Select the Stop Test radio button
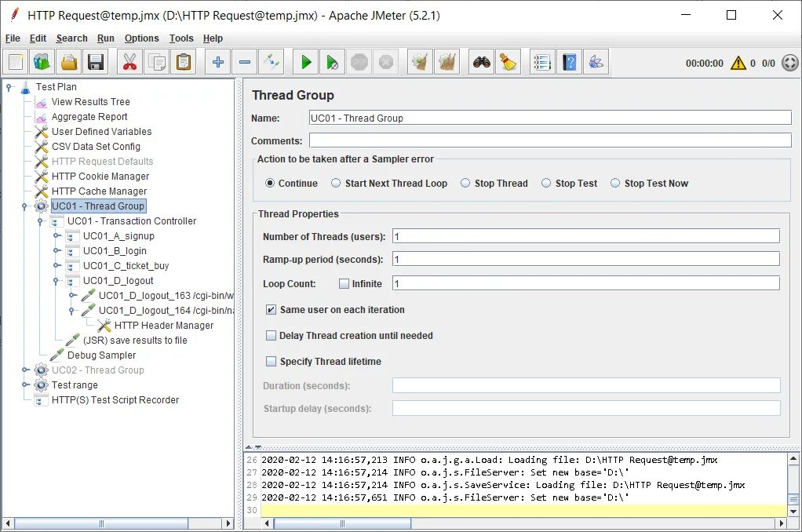Image resolution: width=802 pixels, height=532 pixels. [x=545, y=183]
